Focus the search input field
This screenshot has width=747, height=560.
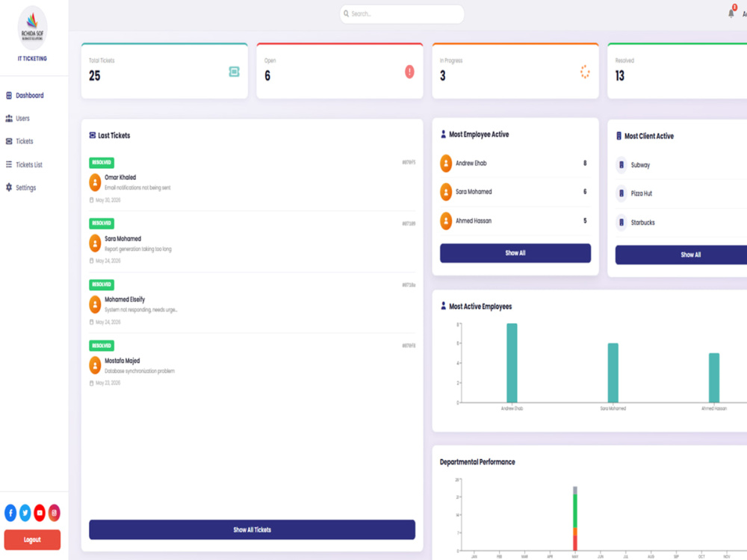402,13
